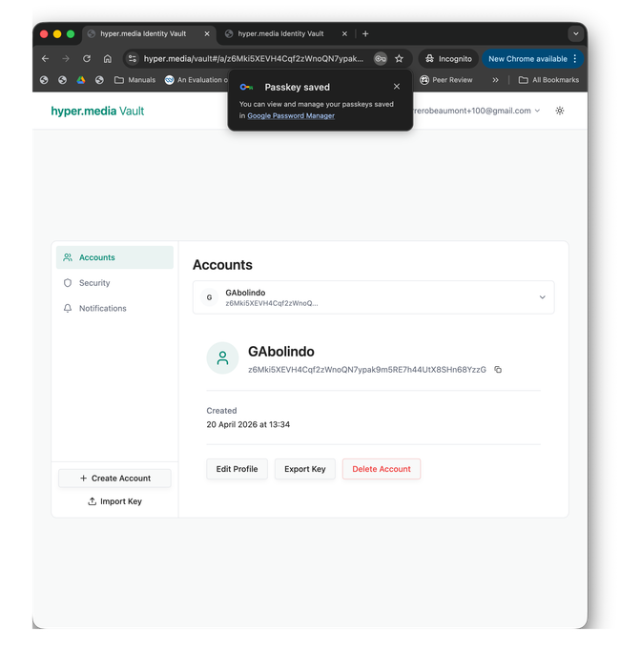Image resolution: width=620 pixels, height=672 pixels.
Task: Click the Export Key button
Action: [x=305, y=469]
